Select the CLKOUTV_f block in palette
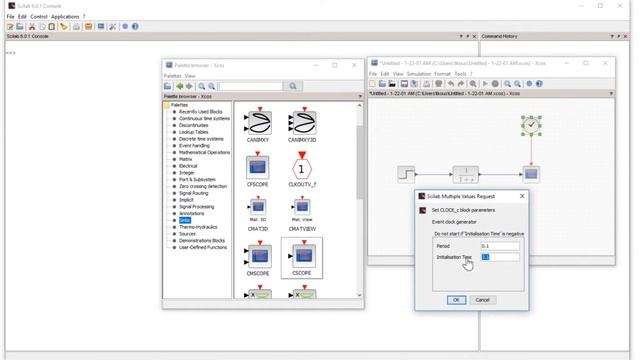Image resolution: width=640 pixels, height=360 pixels. click(x=302, y=169)
